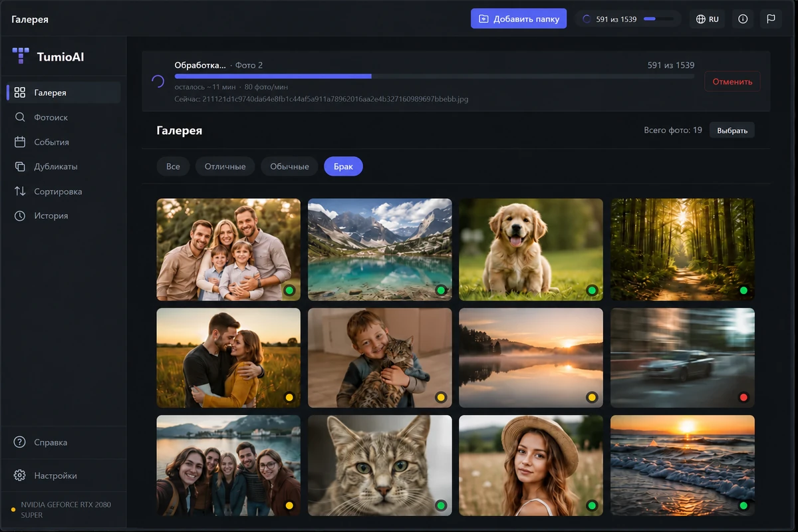Click the processing spinner icon
The width and height of the screenshot is (798, 532).
[x=158, y=81]
